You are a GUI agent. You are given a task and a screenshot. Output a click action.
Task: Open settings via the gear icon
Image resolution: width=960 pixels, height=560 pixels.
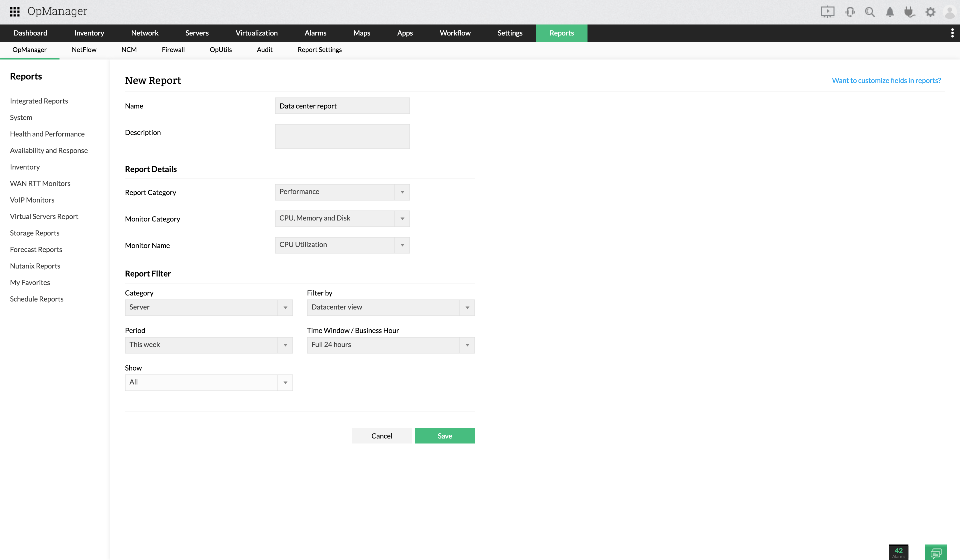point(930,12)
